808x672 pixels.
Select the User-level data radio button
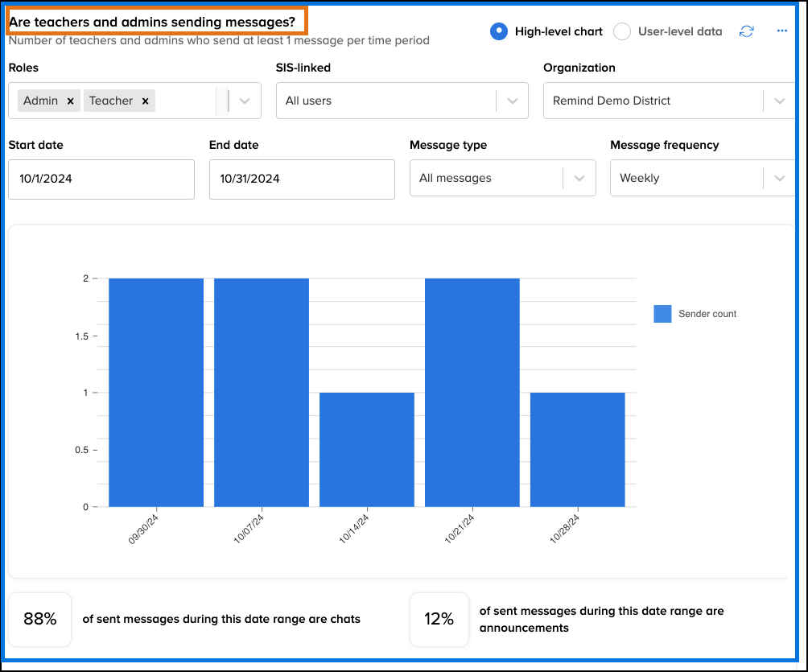(621, 31)
